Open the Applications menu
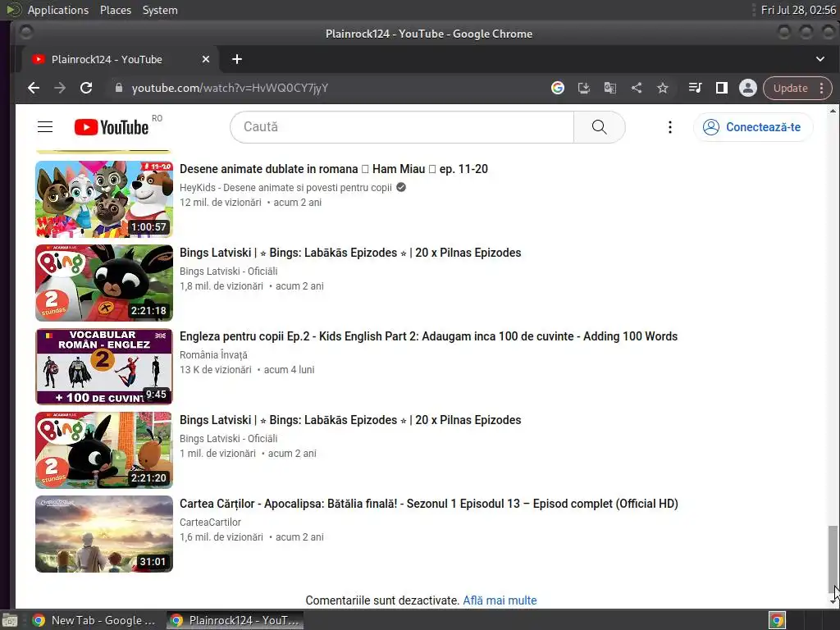The width and height of the screenshot is (840, 630). coord(58,10)
